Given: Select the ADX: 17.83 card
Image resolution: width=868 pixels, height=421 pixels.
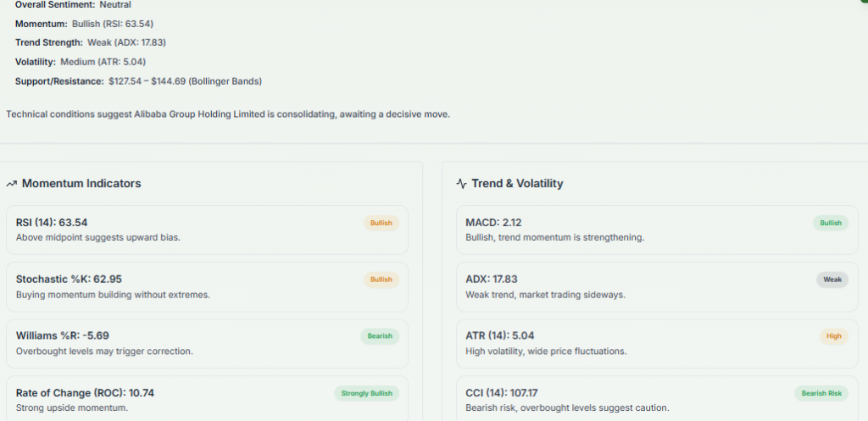Looking at the screenshot, I should pos(657,286).
